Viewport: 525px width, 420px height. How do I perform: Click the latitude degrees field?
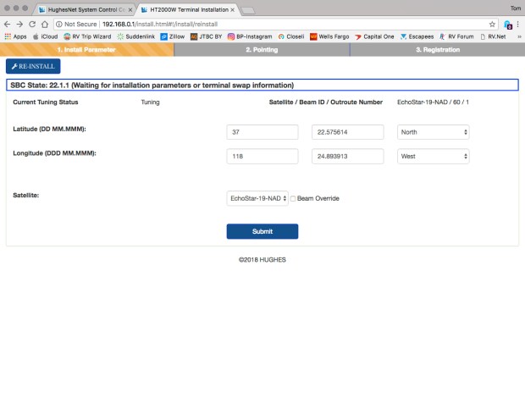click(262, 132)
